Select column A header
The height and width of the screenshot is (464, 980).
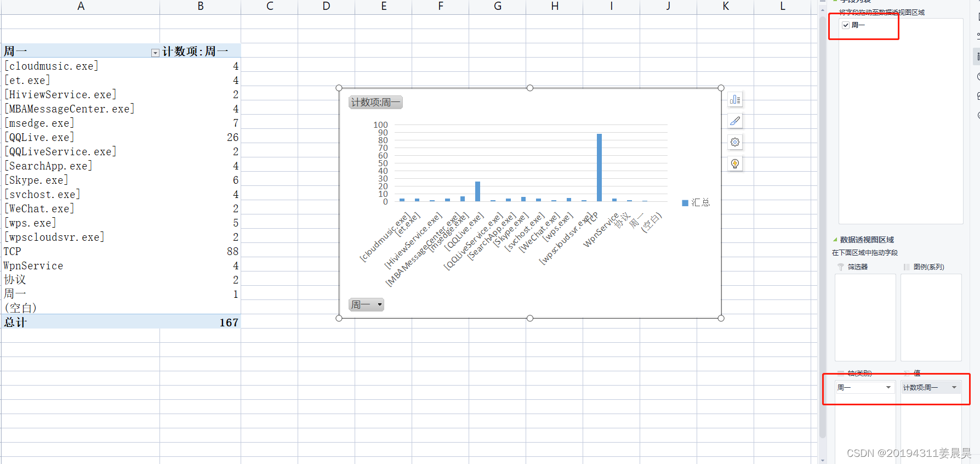click(x=81, y=6)
